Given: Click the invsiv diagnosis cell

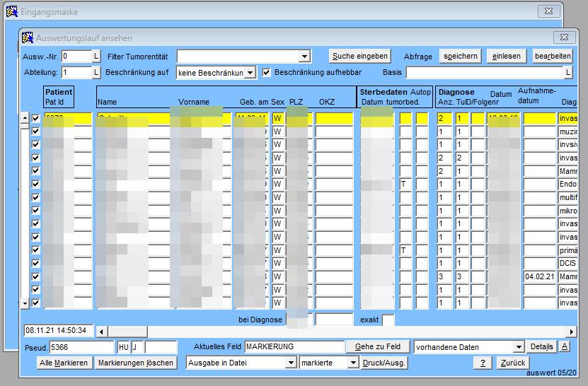Looking at the screenshot, I should pos(567,145).
